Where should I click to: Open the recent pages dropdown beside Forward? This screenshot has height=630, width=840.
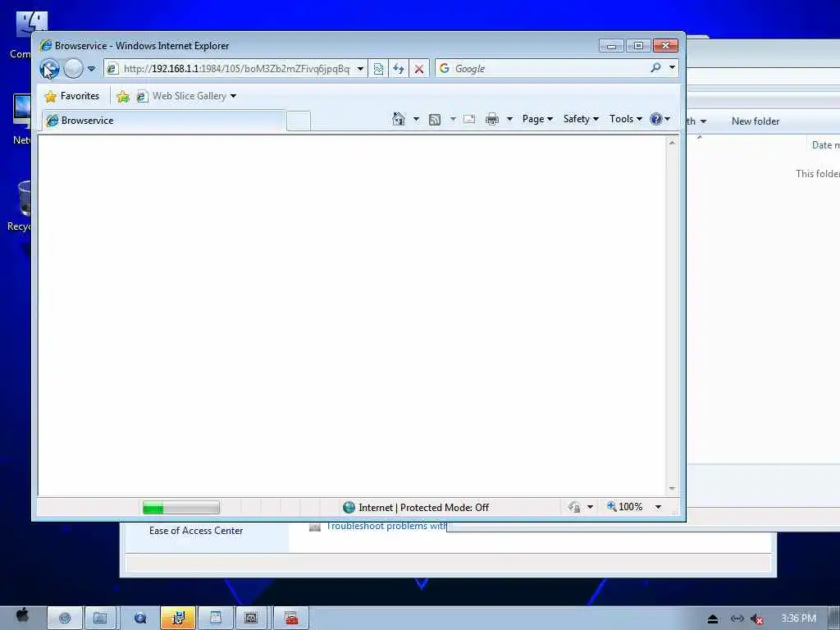point(92,69)
